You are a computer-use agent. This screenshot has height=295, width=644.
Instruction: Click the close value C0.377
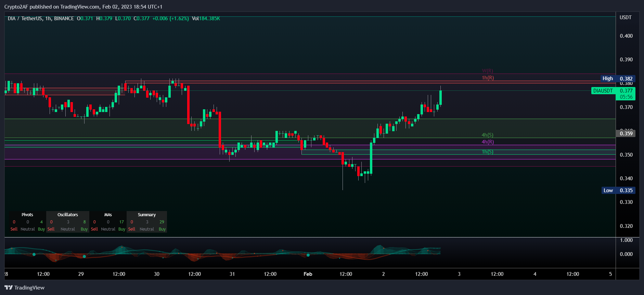pos(141,19)
